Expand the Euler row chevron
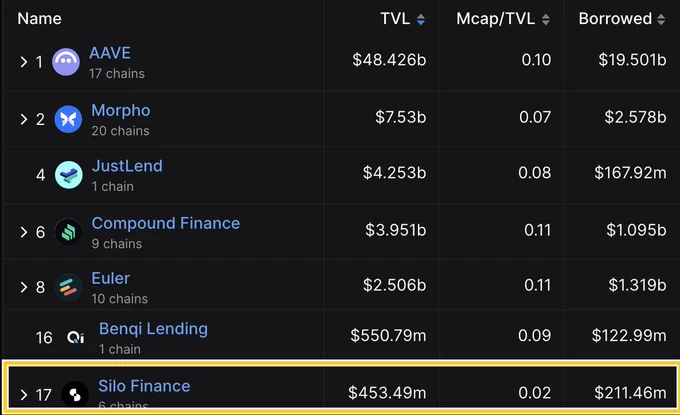The height and width of the screenshot is (415, 680). point(23,287)
